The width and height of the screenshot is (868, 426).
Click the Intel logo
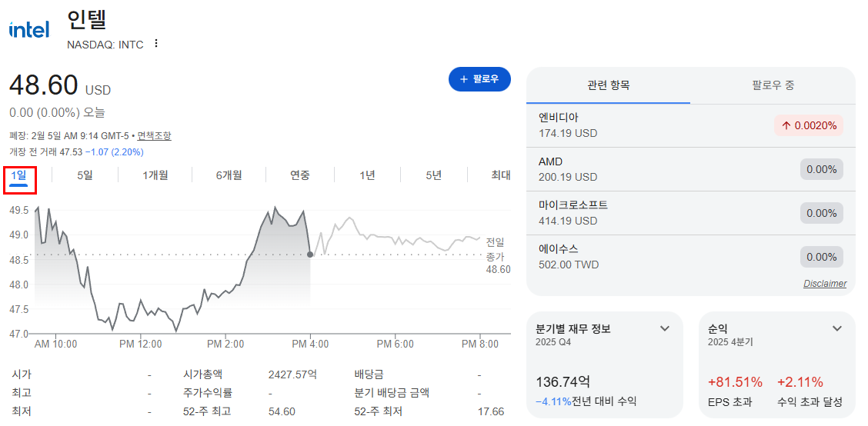[29, 29]
